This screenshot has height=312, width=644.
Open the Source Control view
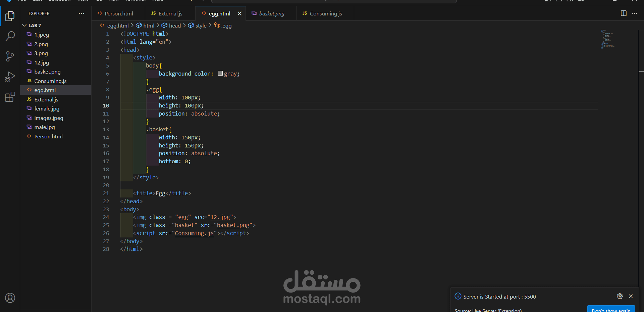point(10,56)
